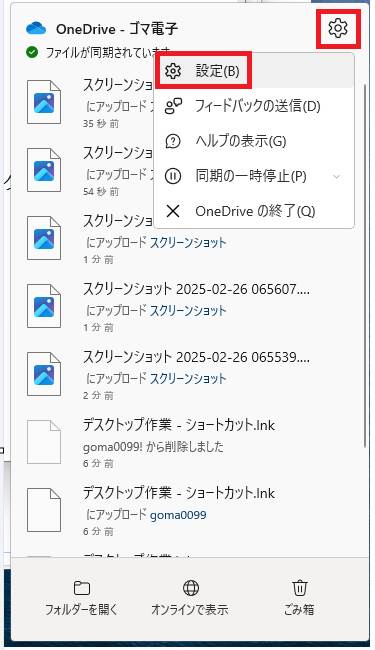
Task: Click the trash can icon above ごみ箱
Action: (x=299, y=587)
